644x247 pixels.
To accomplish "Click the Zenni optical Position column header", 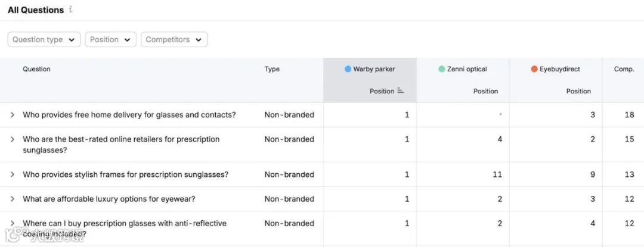I will click(x=485, y=91).
